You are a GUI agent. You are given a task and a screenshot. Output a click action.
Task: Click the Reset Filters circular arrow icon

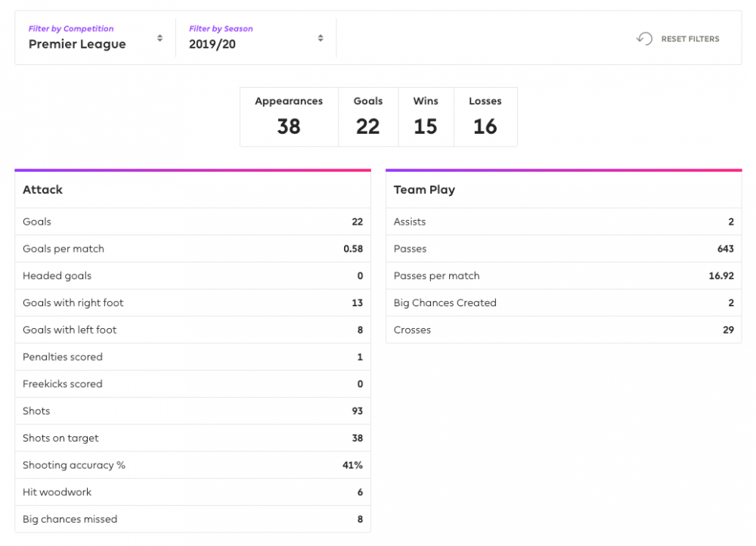pos(644,39)
